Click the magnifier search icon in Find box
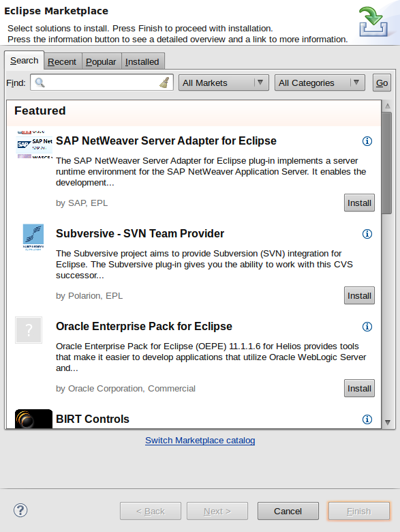This screenshot has width=400, height=532. [40, 83]
